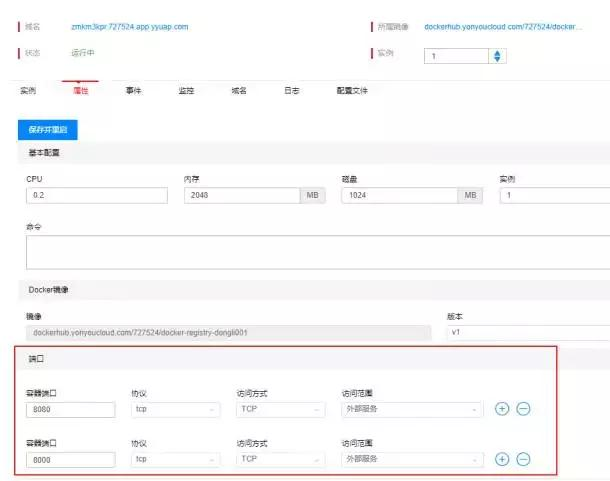This screenshot has height=481, width=610.
Task: Open access method dropdown for port 8080
Action: pos(280,409)
